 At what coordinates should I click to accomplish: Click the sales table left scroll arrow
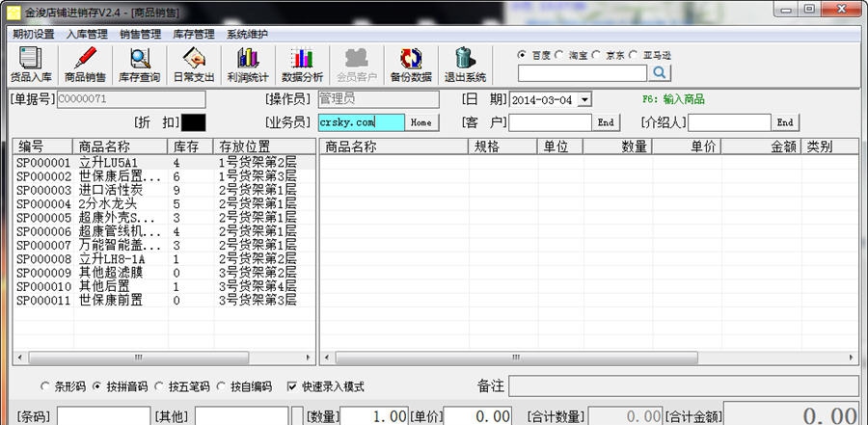(x=327, y=359)
